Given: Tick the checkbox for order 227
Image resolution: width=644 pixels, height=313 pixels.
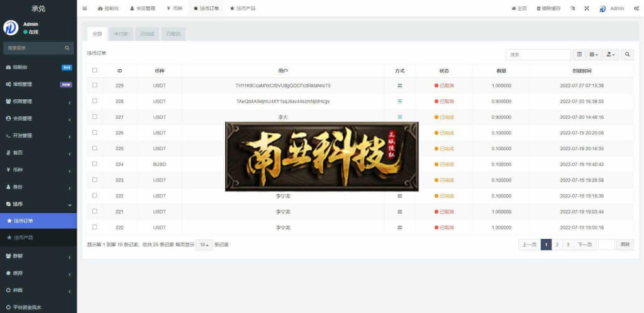Looking at the screenshot, I should point(95,116).
